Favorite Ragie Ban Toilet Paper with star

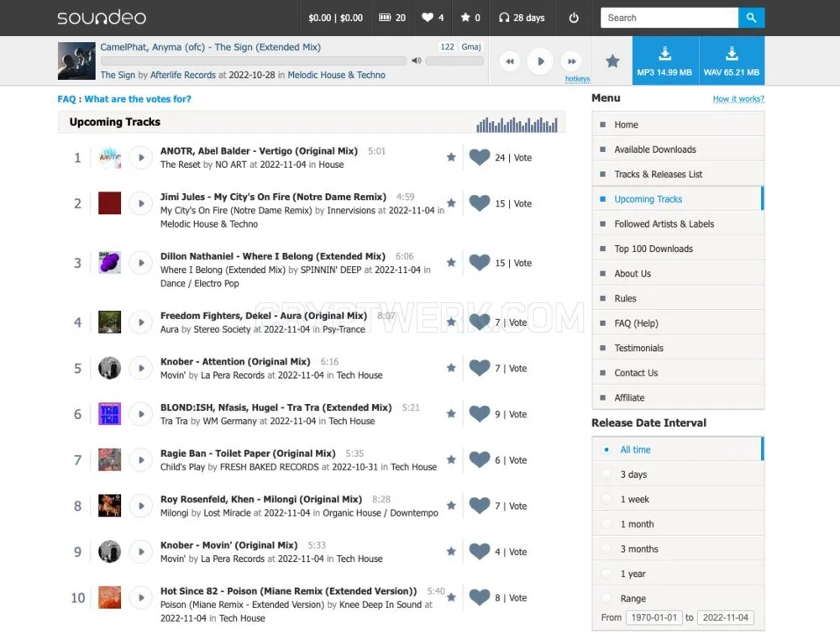pyautogui.click(x=451, y=459)
